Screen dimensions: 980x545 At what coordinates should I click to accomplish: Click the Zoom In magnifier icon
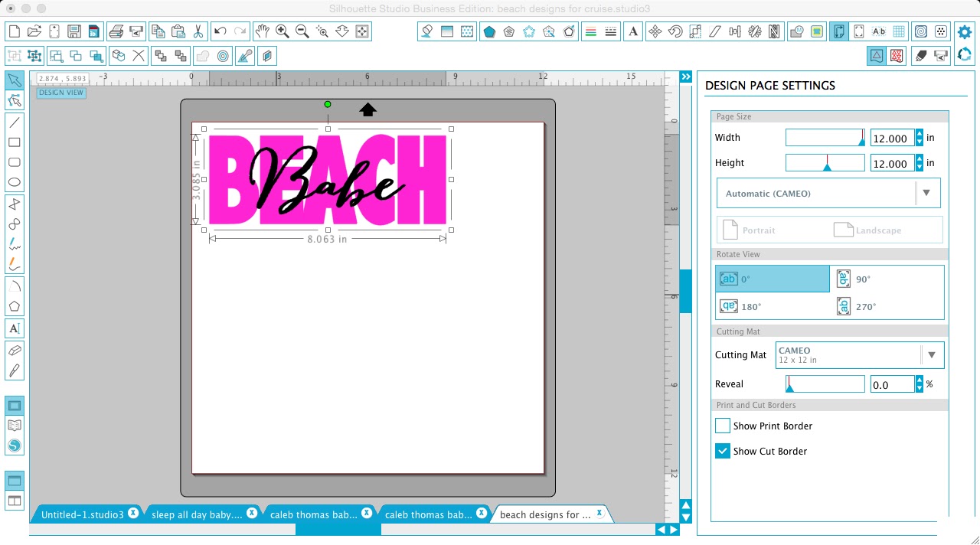point(282,31)
